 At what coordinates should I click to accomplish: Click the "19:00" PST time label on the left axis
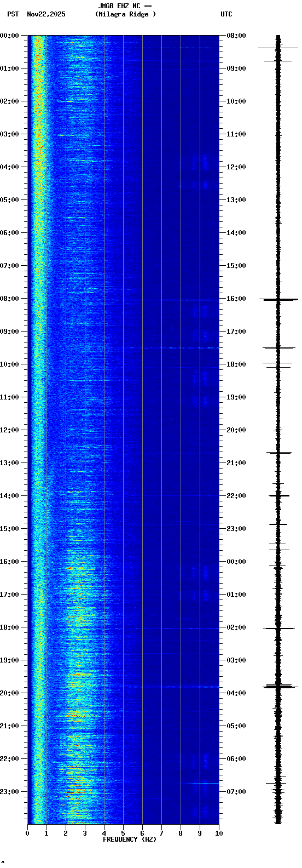[10, 660]
